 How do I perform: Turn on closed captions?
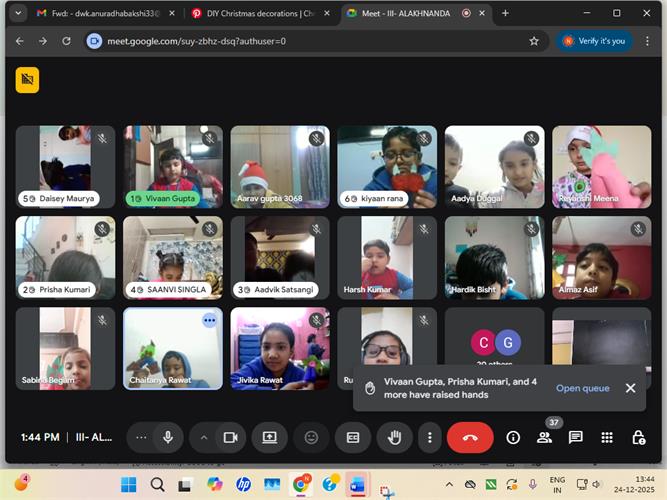tap(353, 437)
